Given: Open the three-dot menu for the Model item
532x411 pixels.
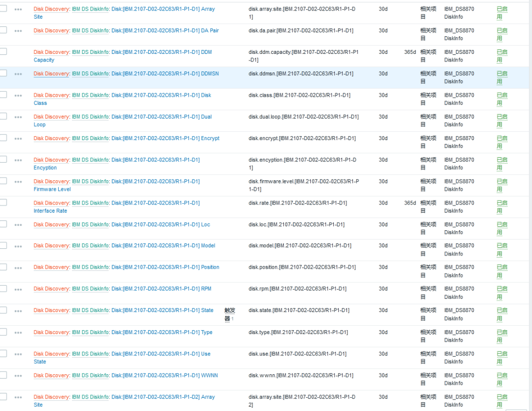Looking at the screenshot, I should pos(18,247).
